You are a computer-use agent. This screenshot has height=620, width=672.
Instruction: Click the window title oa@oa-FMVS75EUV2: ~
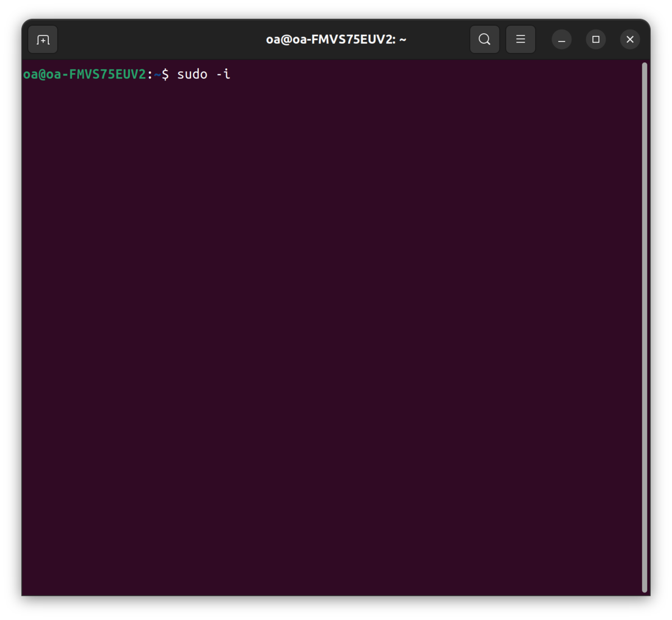[x=336, y=39]
